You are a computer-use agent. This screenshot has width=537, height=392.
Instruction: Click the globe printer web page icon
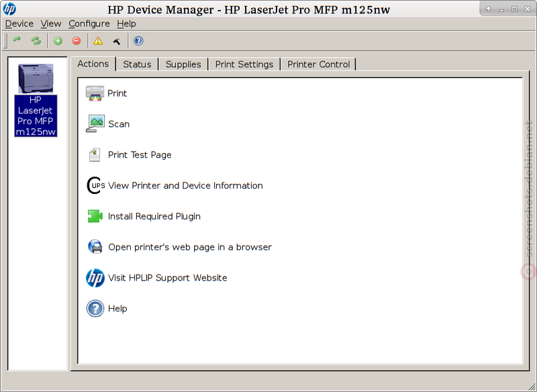click(95, 247)
